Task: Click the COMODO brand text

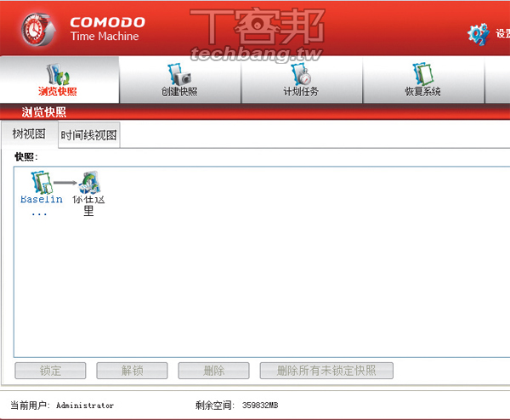Action: click(x=108, y=22)
